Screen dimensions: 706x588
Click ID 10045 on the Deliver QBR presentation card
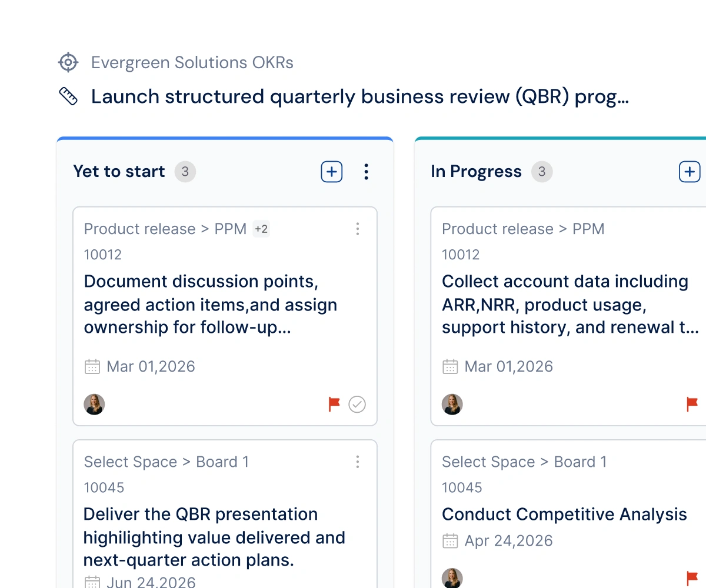tap(104, 487)
